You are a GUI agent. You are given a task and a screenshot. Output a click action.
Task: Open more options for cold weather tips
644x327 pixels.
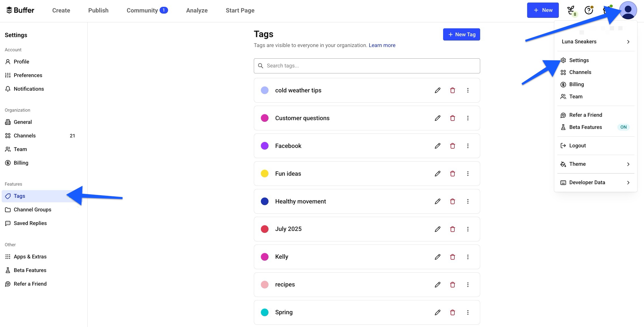[x=468, y=90]
